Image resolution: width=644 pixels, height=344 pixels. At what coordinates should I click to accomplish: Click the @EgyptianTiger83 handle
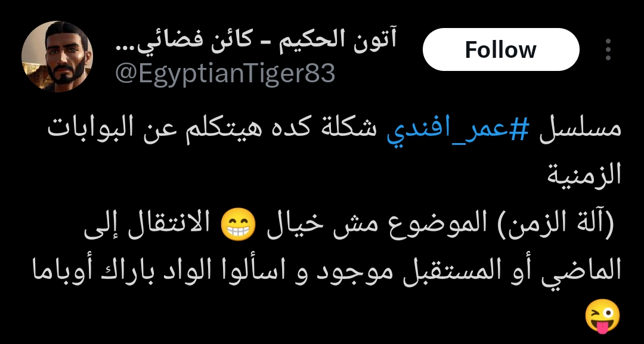pyautogui.click(x=225, y=74)
